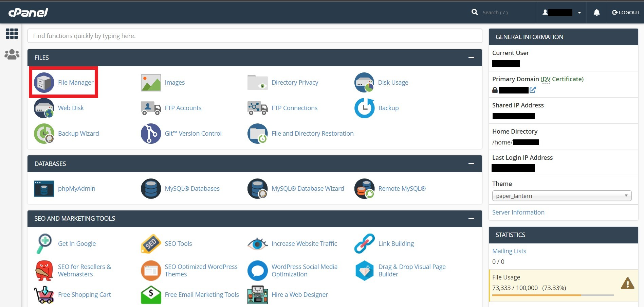Open the User Manager sidebar icon
644x307 pixels.
12,54
